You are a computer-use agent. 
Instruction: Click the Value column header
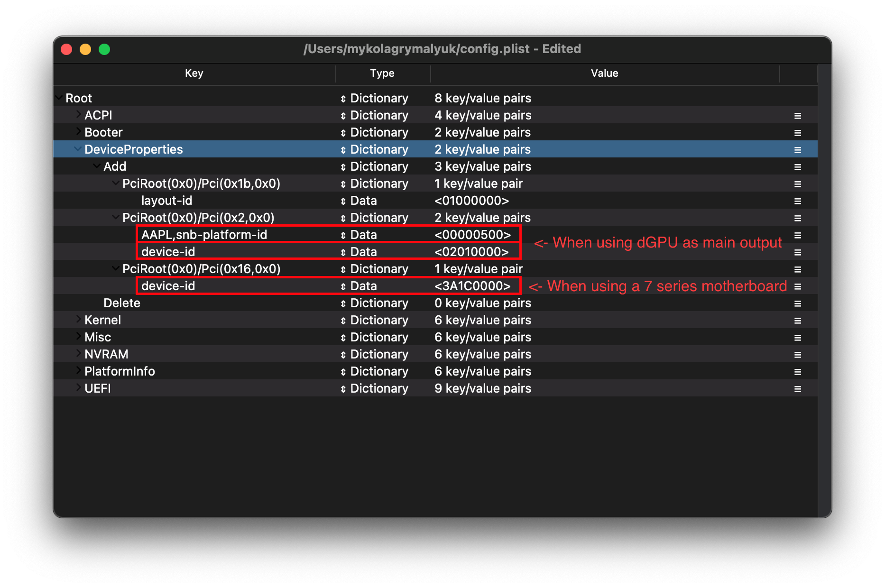pyautogui.click(x=604, y=73)
